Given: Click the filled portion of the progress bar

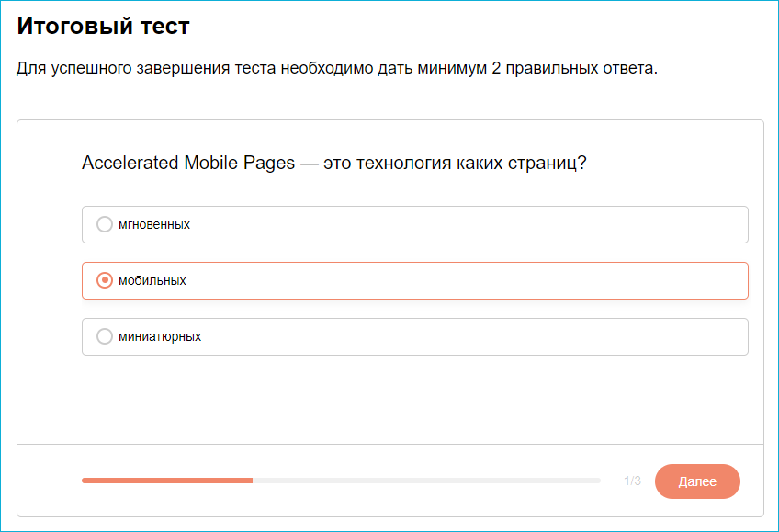Looking at the screenshot, I should click(165, 480).
